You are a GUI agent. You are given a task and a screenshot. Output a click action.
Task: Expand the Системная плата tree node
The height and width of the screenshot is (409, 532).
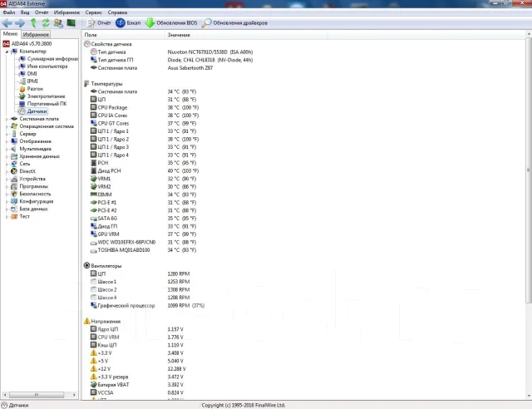click(7, 119)
